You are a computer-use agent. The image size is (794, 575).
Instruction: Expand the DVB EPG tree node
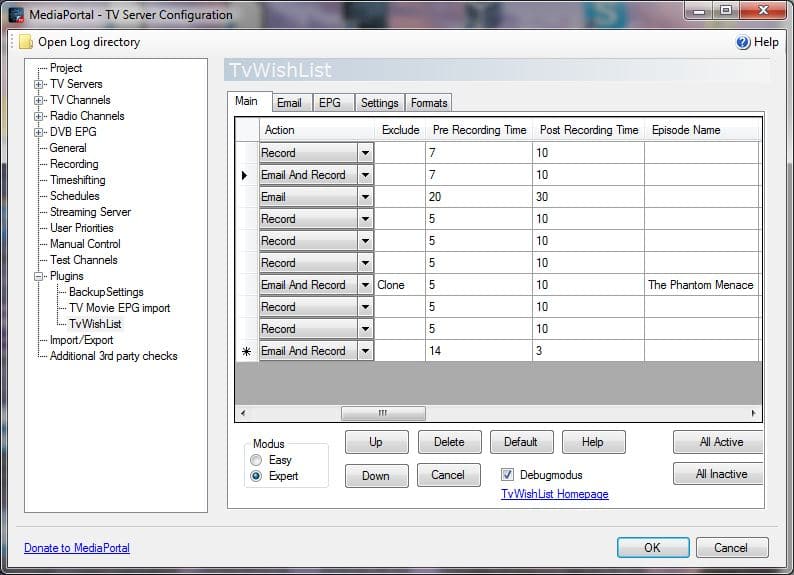click(38, 132)
